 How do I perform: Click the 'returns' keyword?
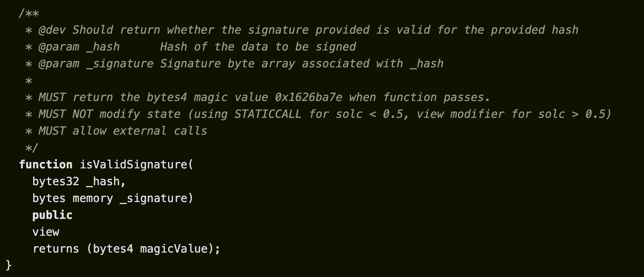point(56,249)
